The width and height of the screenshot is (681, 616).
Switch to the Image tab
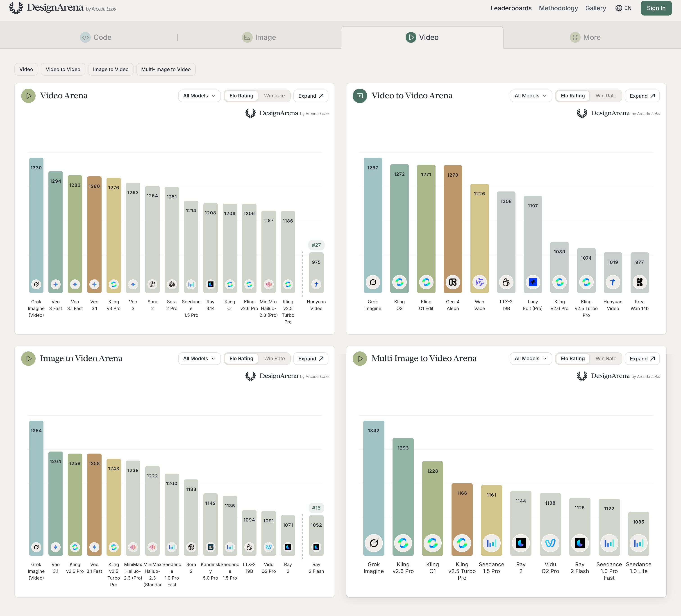259,38
